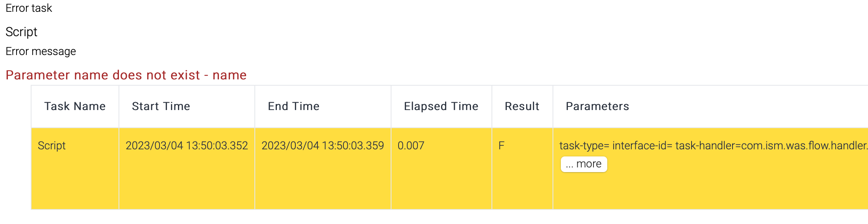This screenshot has height=224, width=868.
Task: Click the Script heading above error message
Action: pyautogui.click(x=21, y=32)
